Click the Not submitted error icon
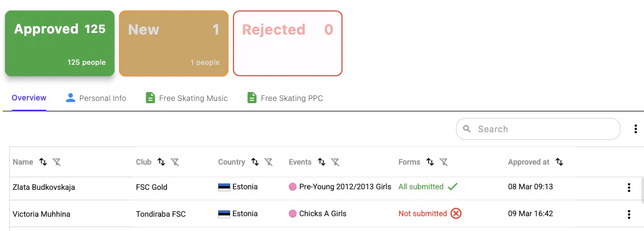The width and height of the screenshot is (644, 231). click(x=456, y=213)
